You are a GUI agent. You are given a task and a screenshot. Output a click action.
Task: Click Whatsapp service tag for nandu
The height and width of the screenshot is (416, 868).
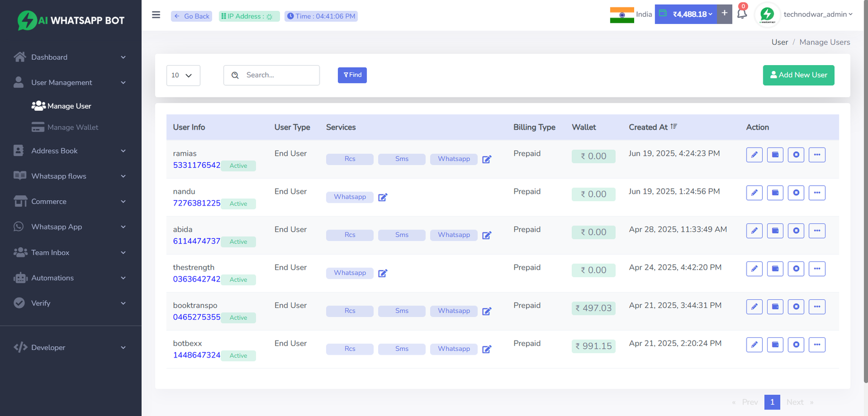click(x=350, y=197)
